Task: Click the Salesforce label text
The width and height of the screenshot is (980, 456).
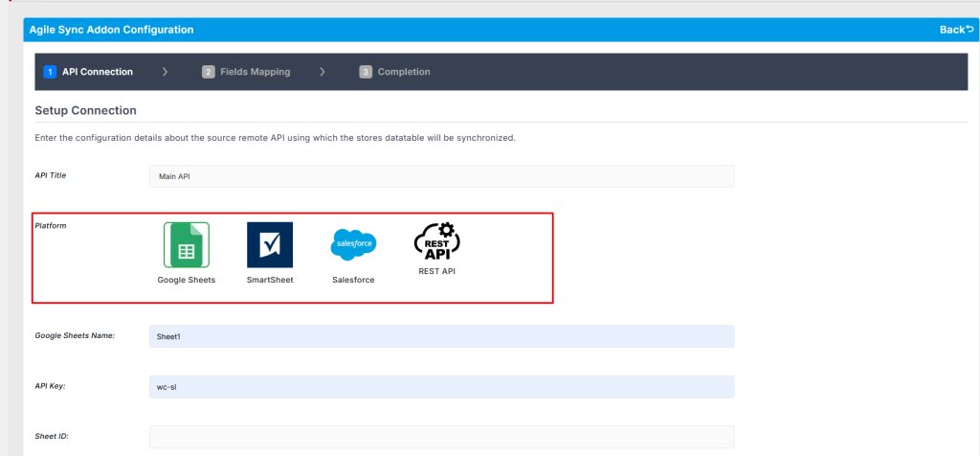Action: (353, 281)
